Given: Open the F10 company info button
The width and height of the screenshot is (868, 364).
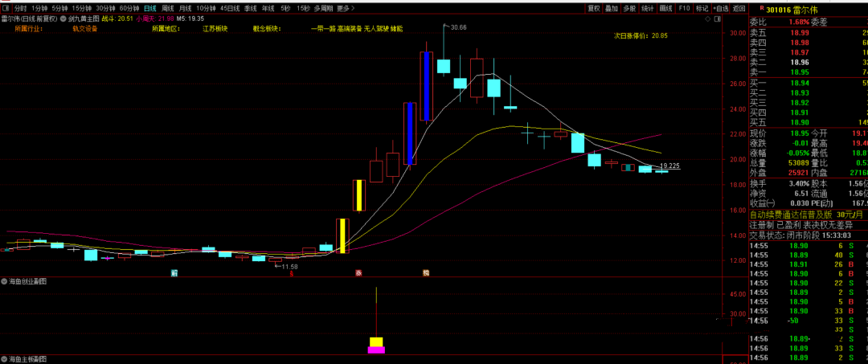Looking at the screenshot, I should click(684, 8).
